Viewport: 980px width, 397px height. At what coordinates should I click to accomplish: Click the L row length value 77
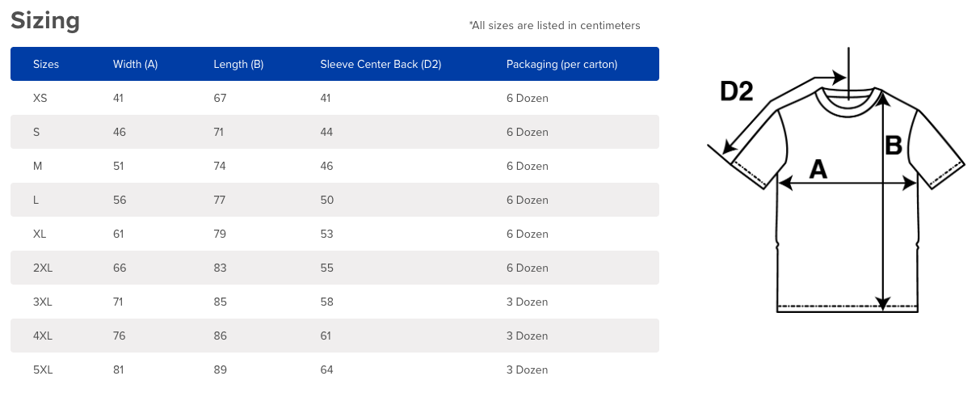pyautogui.click(x=220, y=200)
